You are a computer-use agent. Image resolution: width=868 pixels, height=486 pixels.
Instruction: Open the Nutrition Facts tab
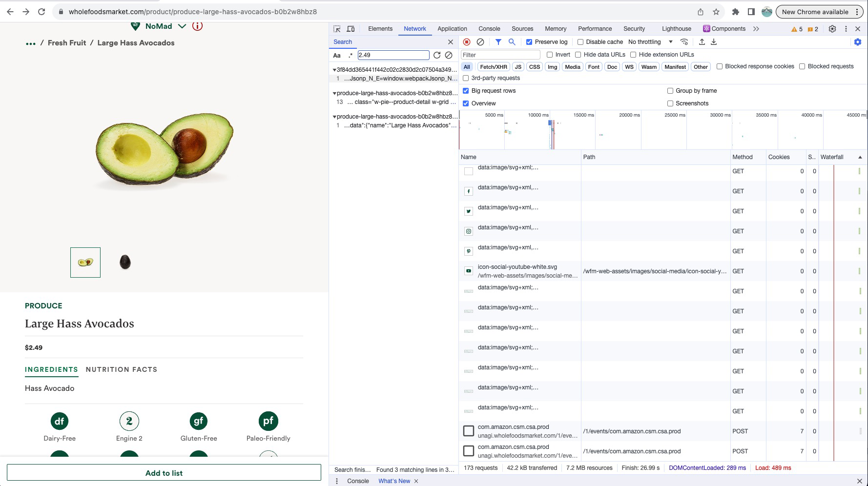coord(122,369)
